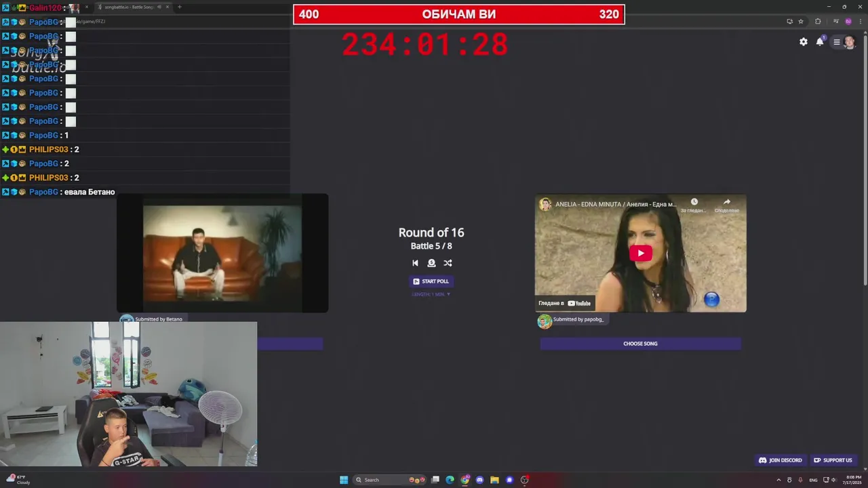This screenshot has width=868, height=488.
Task: Click JOIN DISCORD button
Action: [x=780, y=460]
